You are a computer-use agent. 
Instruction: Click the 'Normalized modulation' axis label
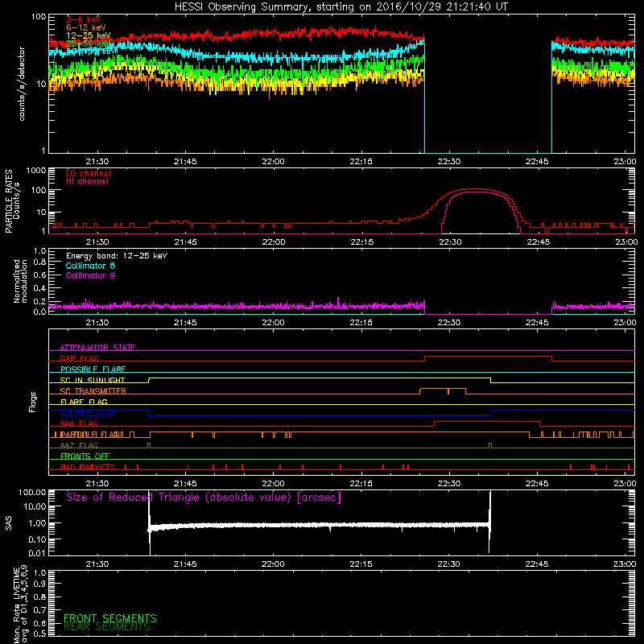point(20,281)
